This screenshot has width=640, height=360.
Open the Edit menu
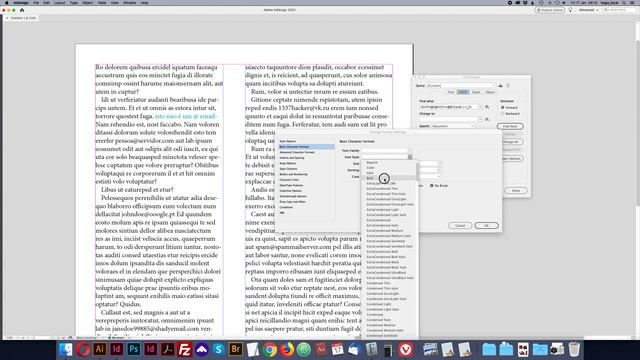47,2
